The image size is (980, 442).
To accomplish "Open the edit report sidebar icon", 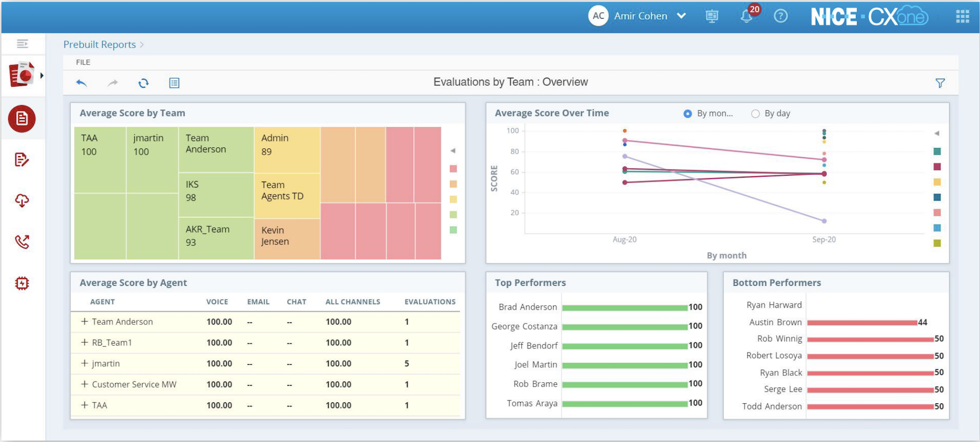I will 22,160.
